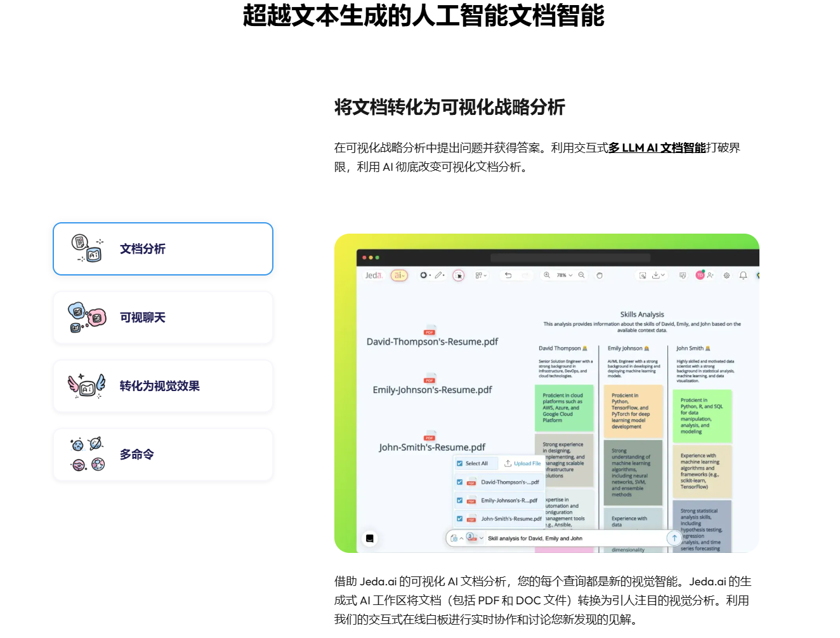
Task: Click the prompt input with Skill analysis text
Action: pos(574,538)
